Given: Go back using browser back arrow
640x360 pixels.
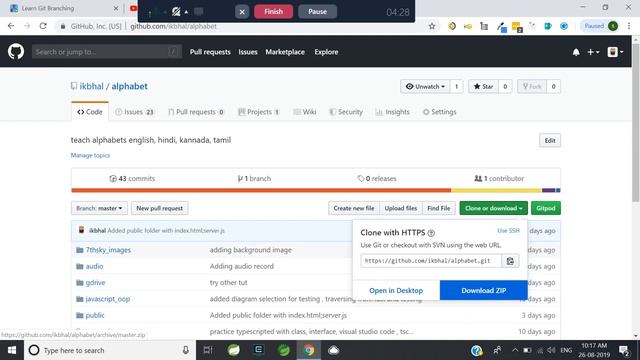Looking at the screenshot, I should tap(11, 26).
